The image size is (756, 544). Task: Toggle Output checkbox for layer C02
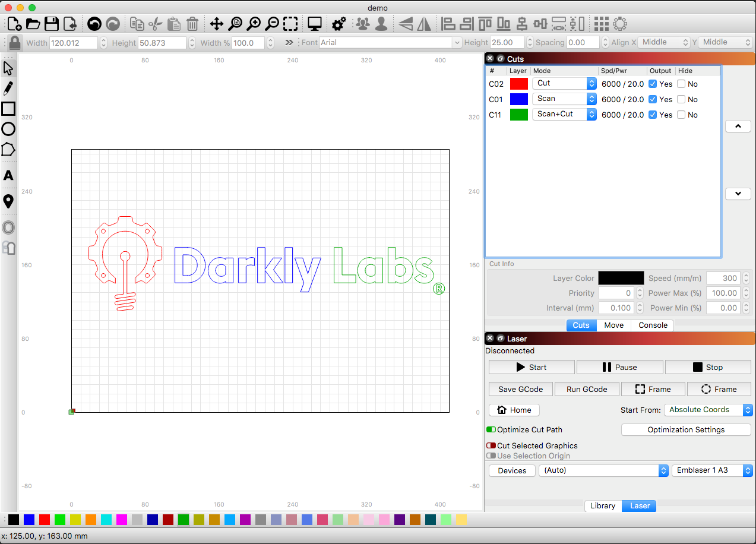[653, 84]
